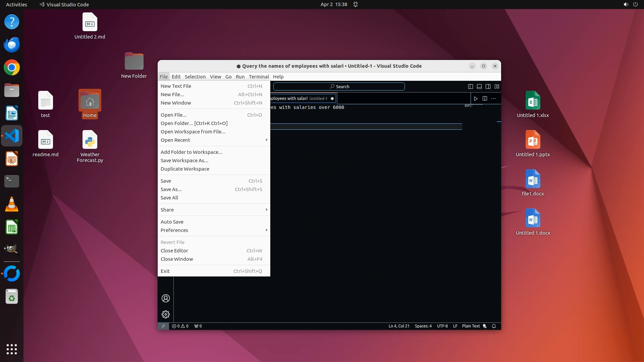Click the Run play icon in editor toolbar
This screenshot has height=362, width=644.
476,99
